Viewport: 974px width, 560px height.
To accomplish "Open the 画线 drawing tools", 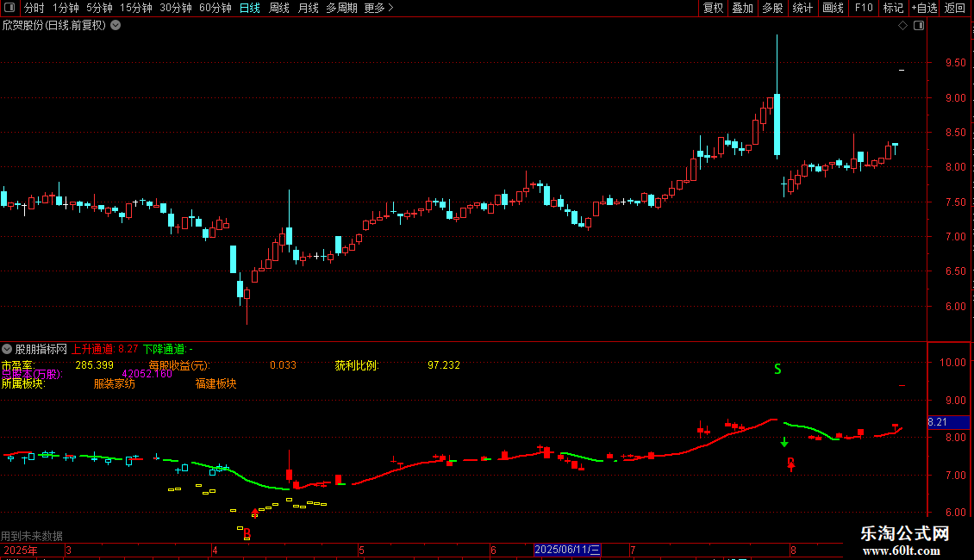I will point(833,8).
